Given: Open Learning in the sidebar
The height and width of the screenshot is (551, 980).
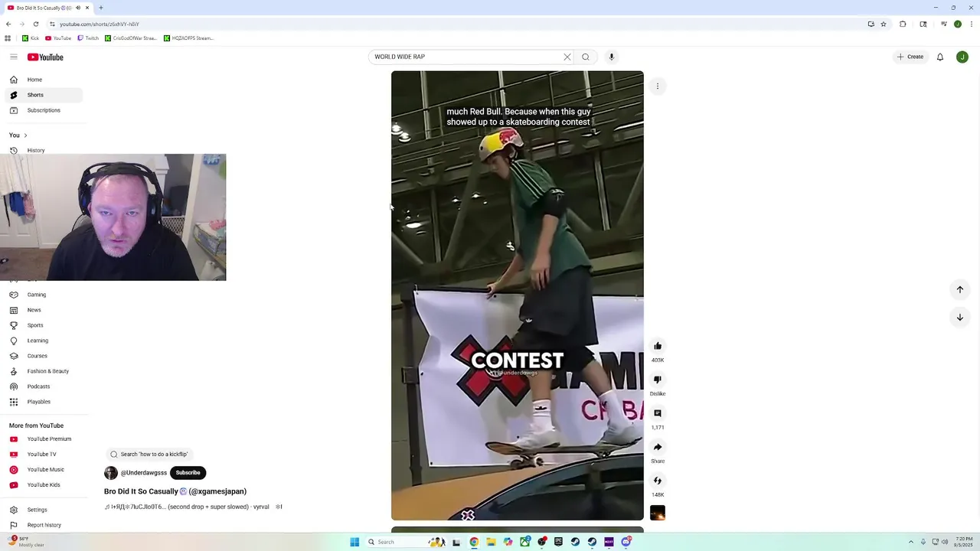Looking at the screenshot, I should point(44,341).
